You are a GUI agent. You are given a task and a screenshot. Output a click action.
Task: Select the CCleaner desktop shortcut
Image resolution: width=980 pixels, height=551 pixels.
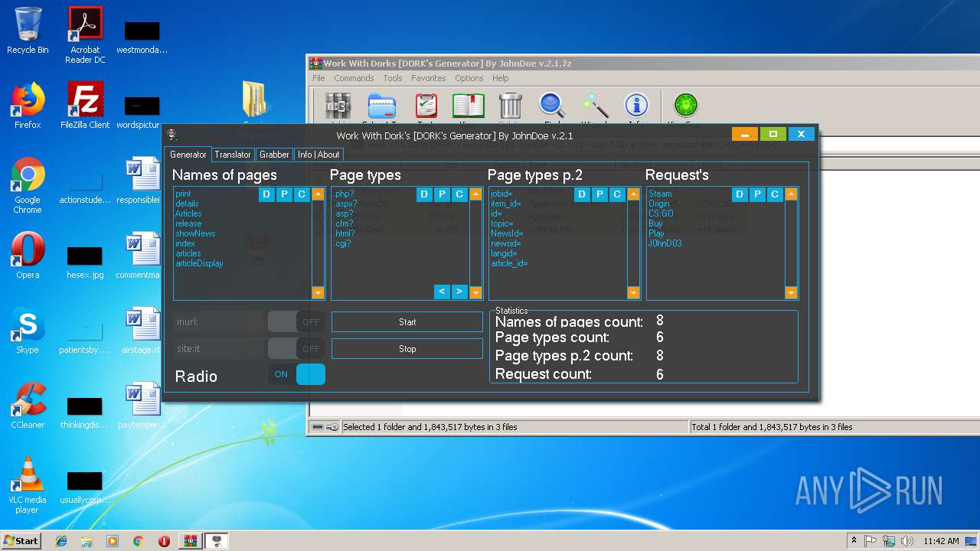click(x=28, y=406)
